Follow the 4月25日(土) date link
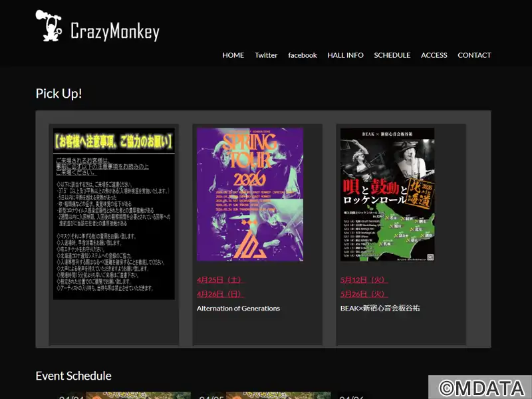The image size is (532, 399). pos(221,280)
